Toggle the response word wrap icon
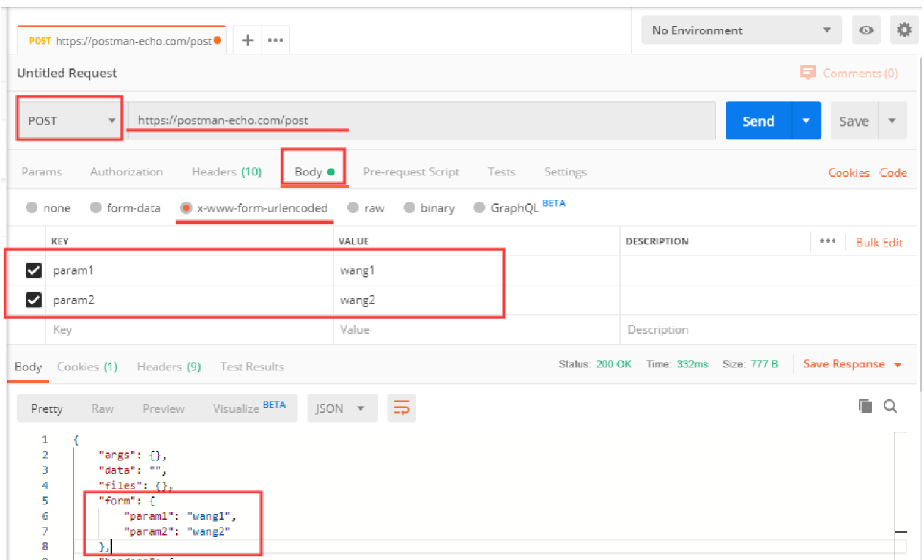The width and height of the screenshot is (924, 560). pos(402,408)
